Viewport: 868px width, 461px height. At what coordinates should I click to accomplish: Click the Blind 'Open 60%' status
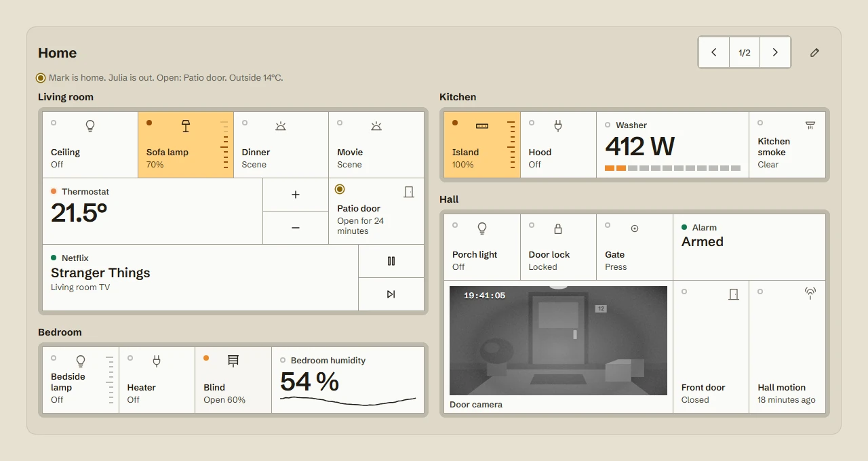(x=224, y=400)
